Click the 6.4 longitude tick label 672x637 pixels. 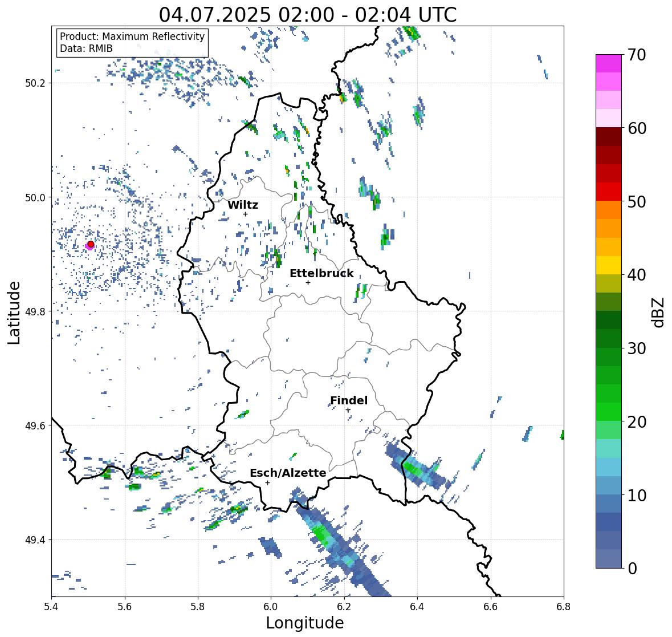coord(417,607)
